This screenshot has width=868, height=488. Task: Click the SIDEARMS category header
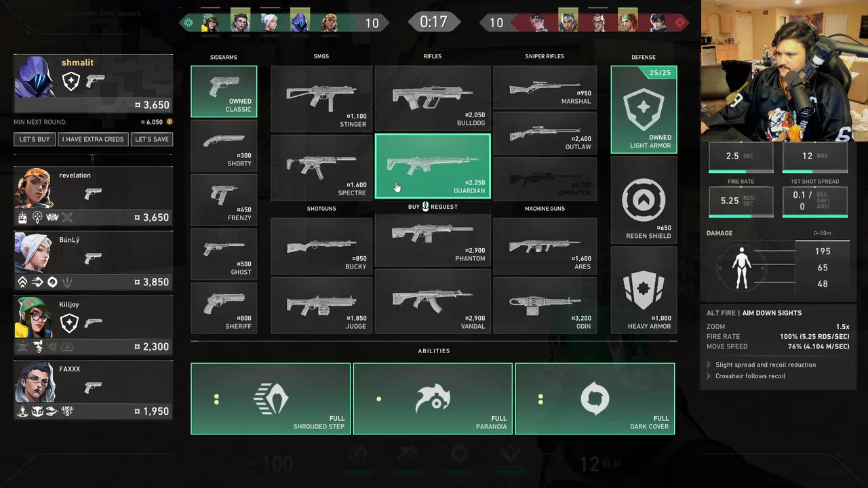[224, 58]
